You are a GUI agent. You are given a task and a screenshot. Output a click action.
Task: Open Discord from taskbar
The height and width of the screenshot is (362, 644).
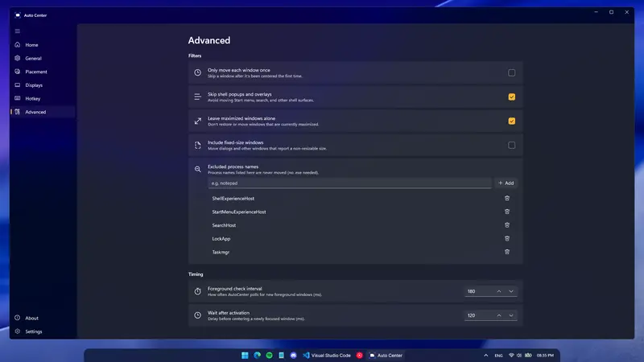point(293,356)
